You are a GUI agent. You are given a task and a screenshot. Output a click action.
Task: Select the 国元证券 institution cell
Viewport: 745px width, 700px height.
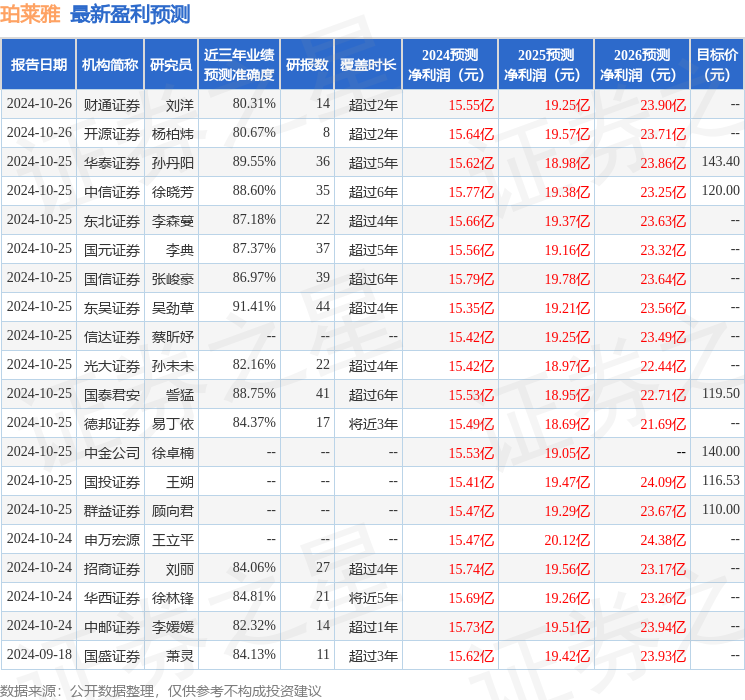pos(112,250)
